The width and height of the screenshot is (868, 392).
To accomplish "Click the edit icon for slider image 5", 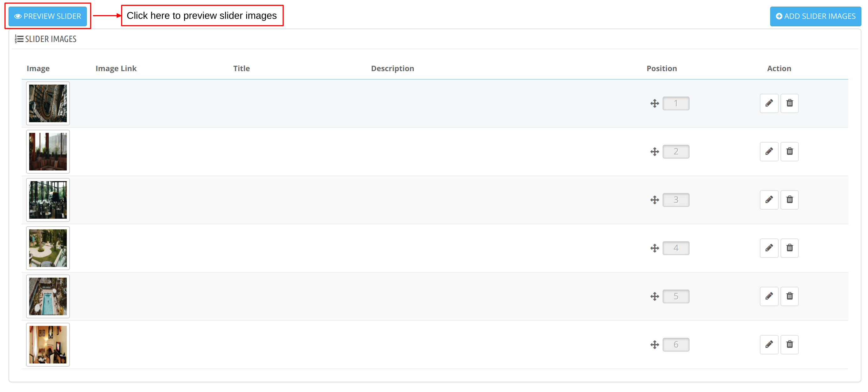I will click(x=770, y=296).
